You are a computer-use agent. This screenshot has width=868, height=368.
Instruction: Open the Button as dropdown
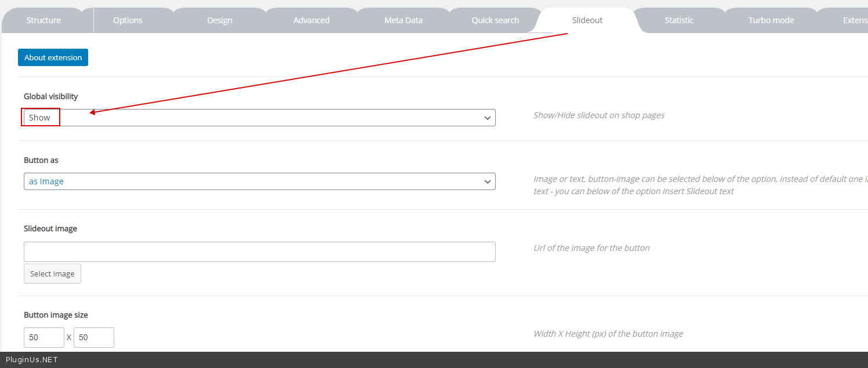tap(259, 181)
